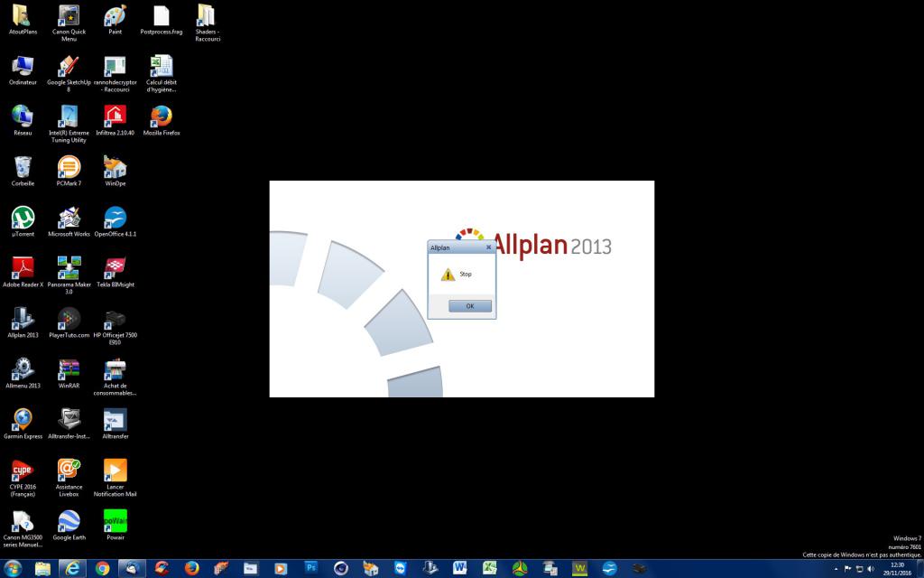Select Intel(R) Extreme Tuning Utility shortcut
The image size is (924, 578).
click(x=69, y=125)
